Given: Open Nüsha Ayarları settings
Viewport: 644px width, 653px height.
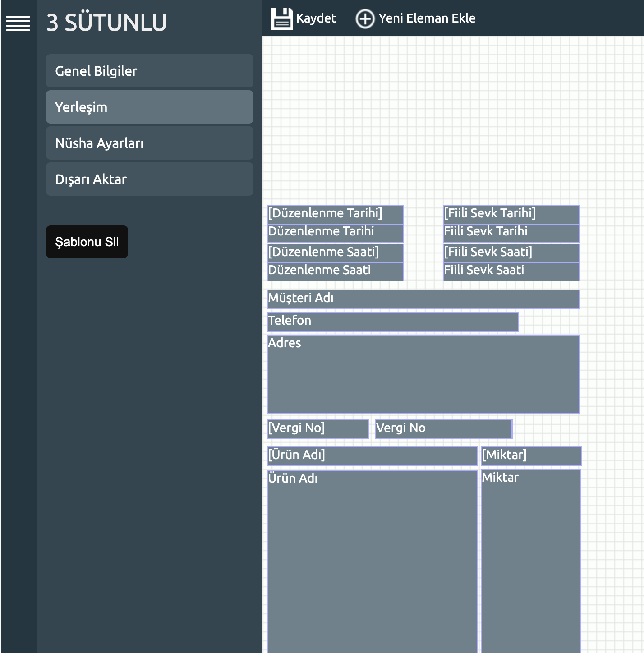Looking at the screenshot, I should 149,143.
